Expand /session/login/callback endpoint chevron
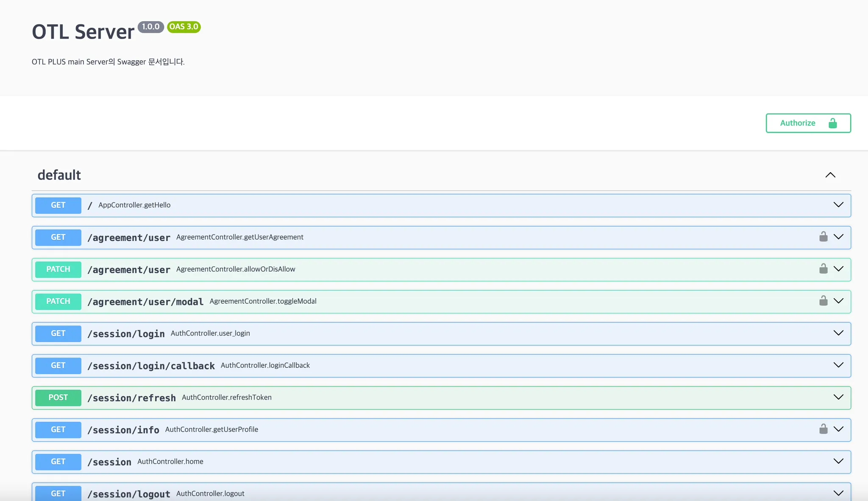 point(838,365)
